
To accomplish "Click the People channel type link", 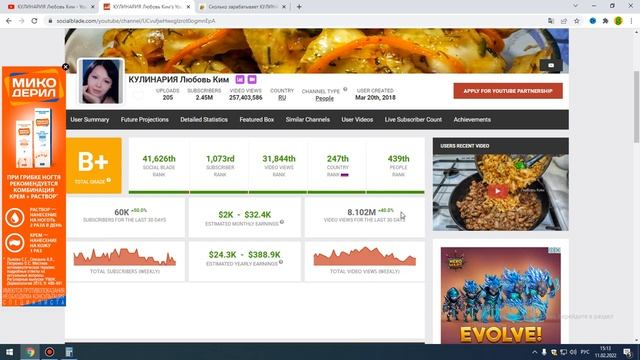I will (324, 98).
